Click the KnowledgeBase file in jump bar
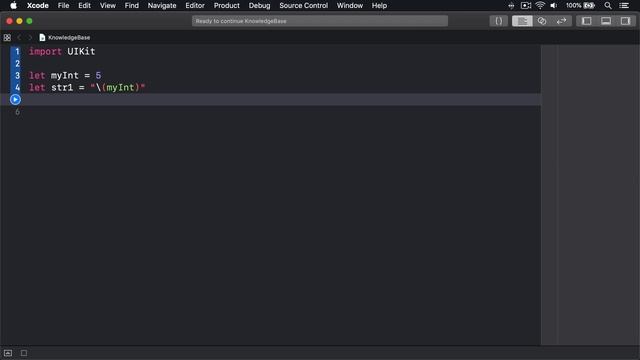The width and height of the screenshot is (640, 360). coord(65,38)
